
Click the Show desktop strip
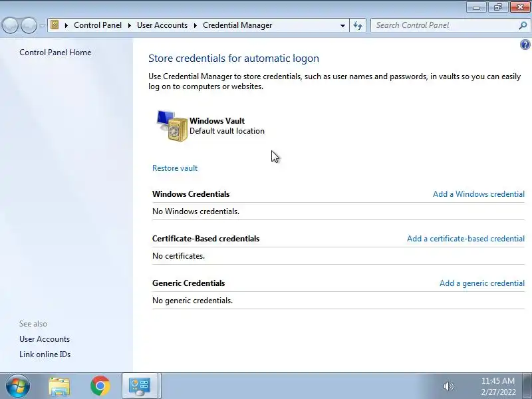[527, 386]
